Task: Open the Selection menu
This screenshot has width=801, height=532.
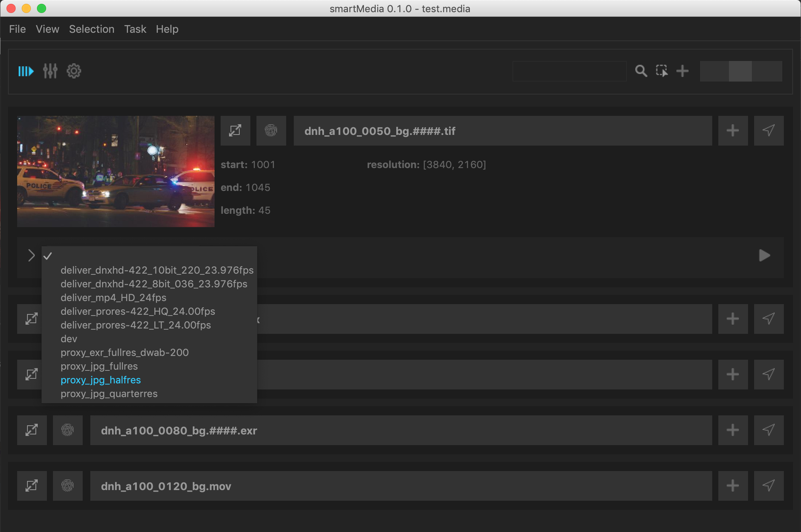Action: (91, 29)
